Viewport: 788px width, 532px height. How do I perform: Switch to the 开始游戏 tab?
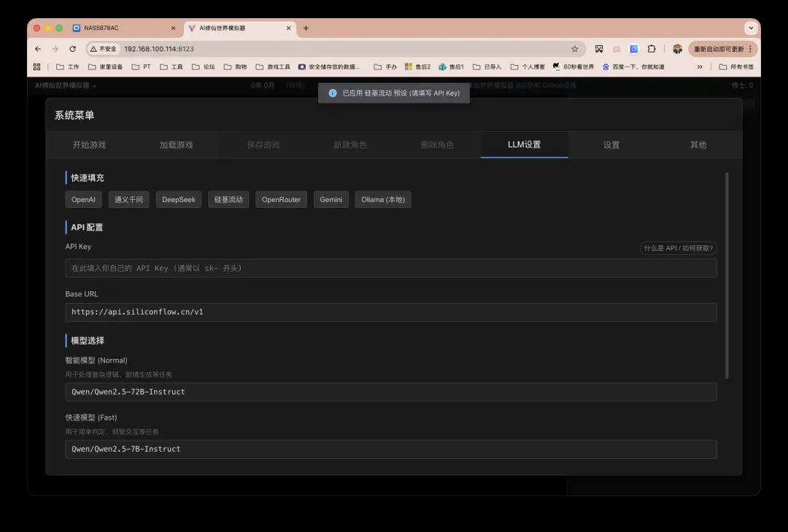(x=89, y=144)
